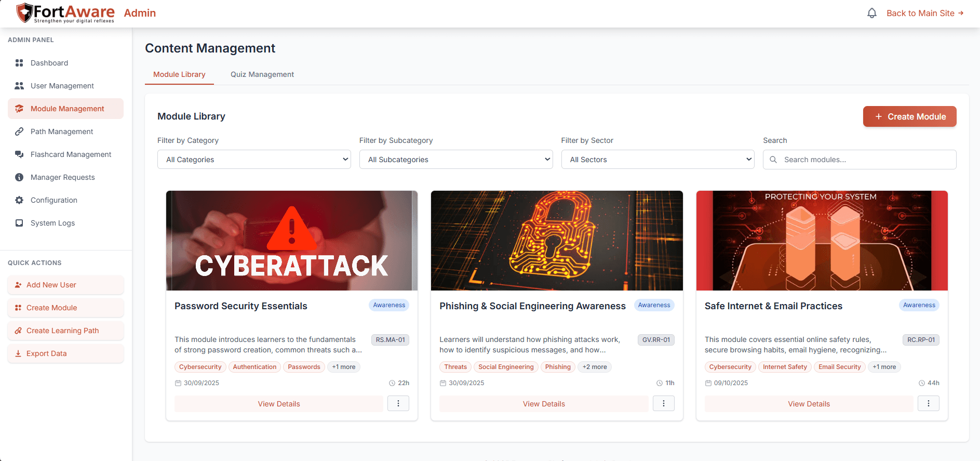Click calendar icon on Password Security card

178,383
